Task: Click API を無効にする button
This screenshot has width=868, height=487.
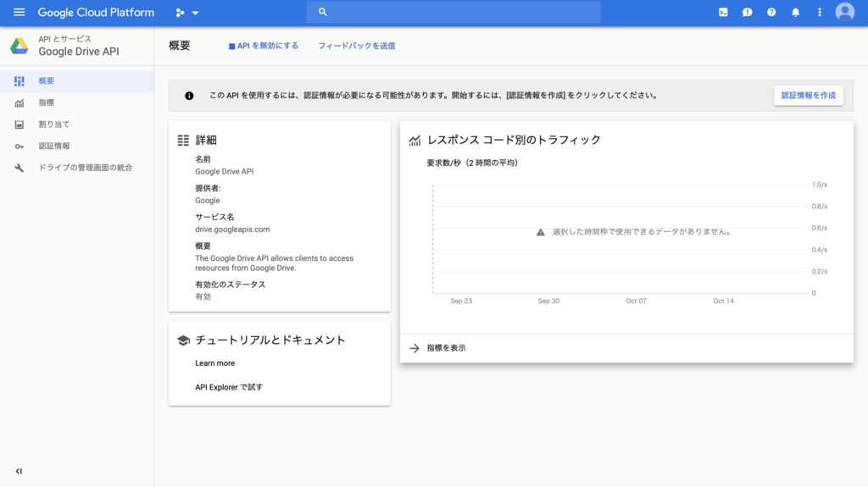Action: click(x=264, y=46)
